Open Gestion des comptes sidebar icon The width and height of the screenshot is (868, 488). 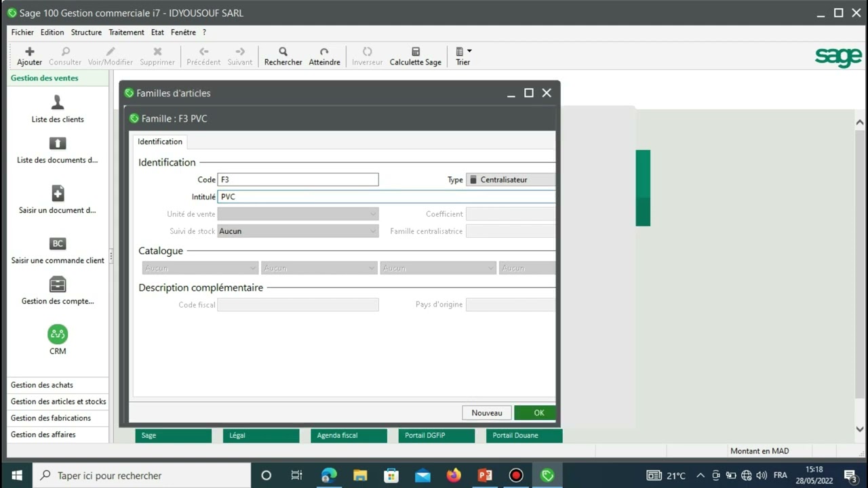58,284
